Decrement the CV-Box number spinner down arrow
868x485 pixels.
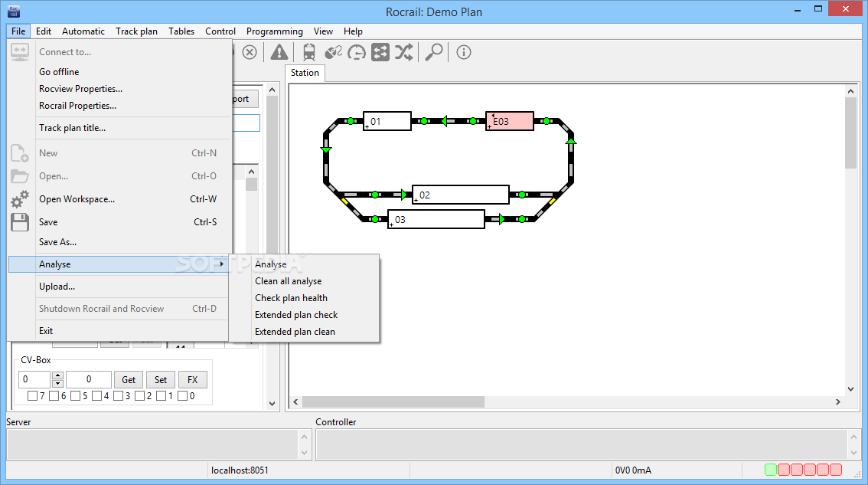click(57, 384)
